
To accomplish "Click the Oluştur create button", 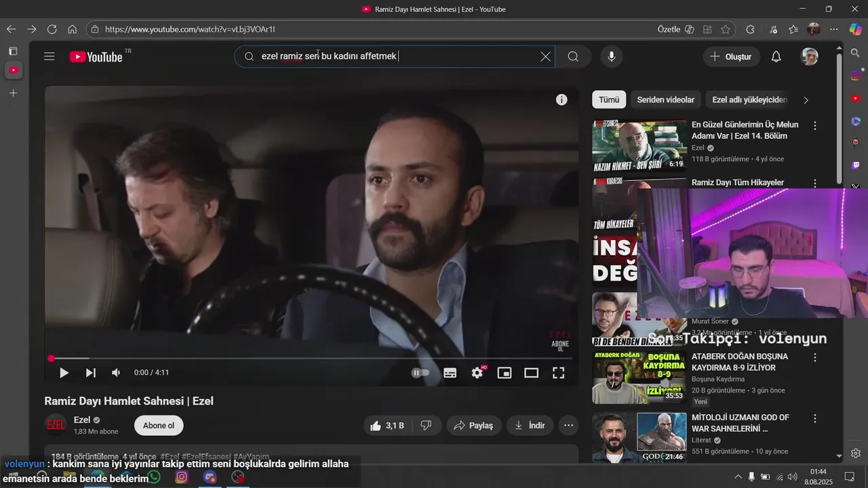I will [x=731, y=56].
